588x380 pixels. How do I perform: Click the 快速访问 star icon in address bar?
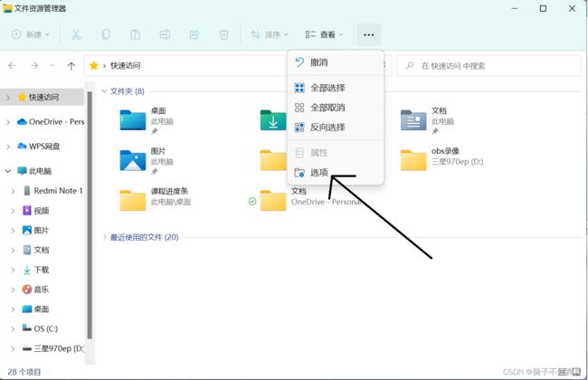coord(94,66)
